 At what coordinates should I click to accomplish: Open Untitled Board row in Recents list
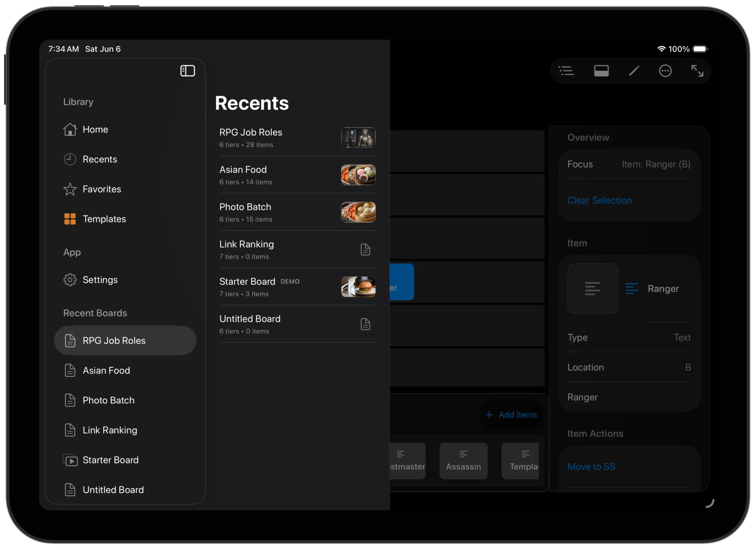click(297, 324)
